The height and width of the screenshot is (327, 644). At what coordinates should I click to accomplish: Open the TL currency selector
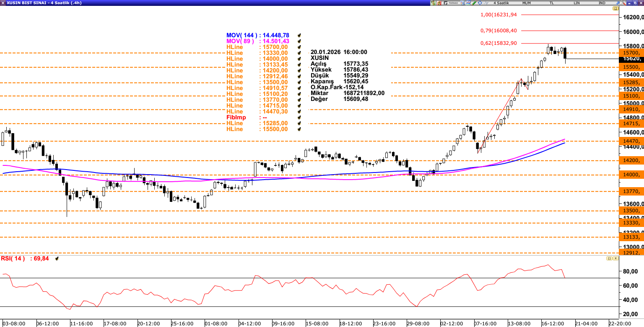click(552, 3)
